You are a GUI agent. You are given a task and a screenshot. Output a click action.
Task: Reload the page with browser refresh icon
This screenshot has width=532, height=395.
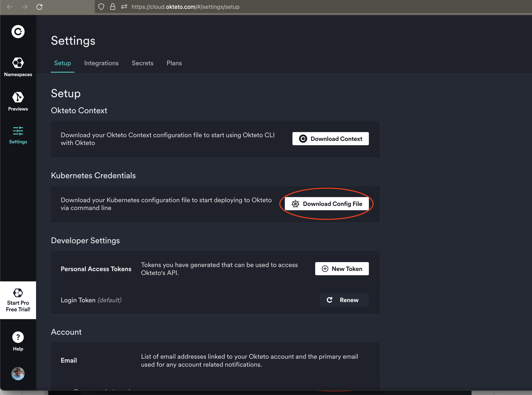(39, 7)
